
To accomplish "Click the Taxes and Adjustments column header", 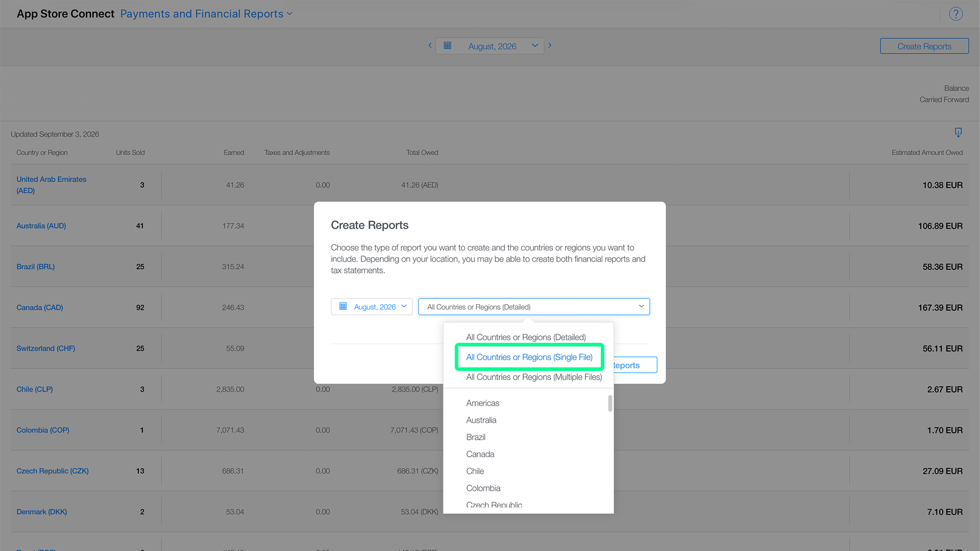I will coord(297,153).
